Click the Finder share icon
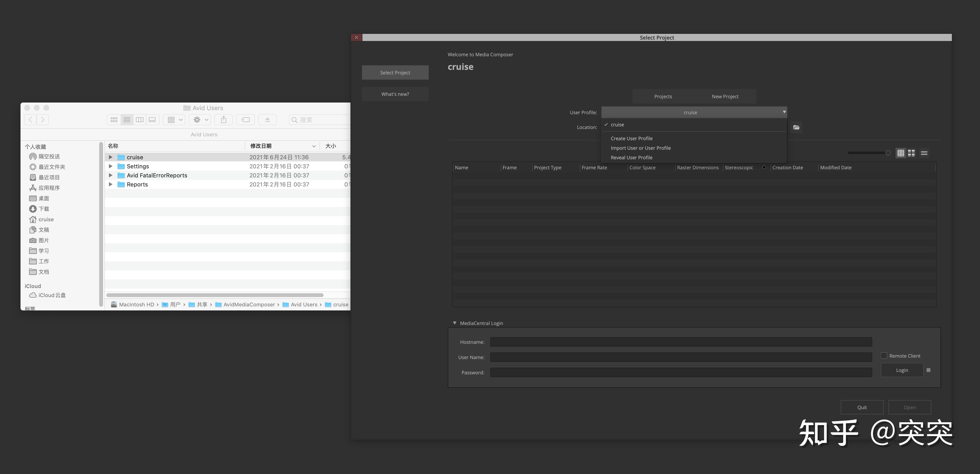Viewport: 980px width, 474px height. (224, 120)
